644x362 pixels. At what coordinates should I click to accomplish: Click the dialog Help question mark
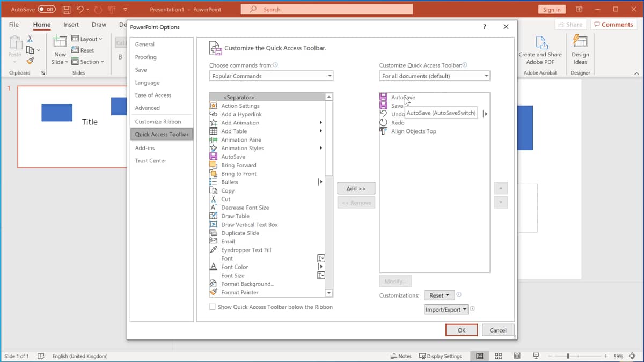pyautogui.click(x=485, y=27)
